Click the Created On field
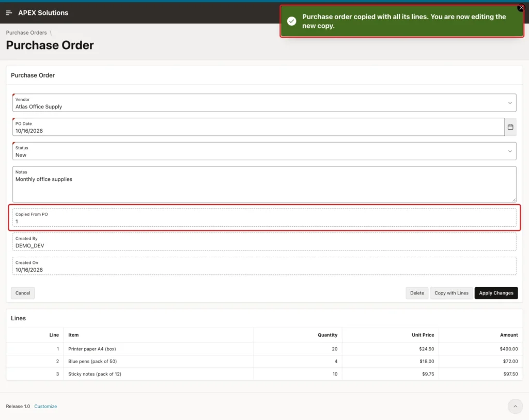This screenshot has width=529, height=420. click(264, 266)
